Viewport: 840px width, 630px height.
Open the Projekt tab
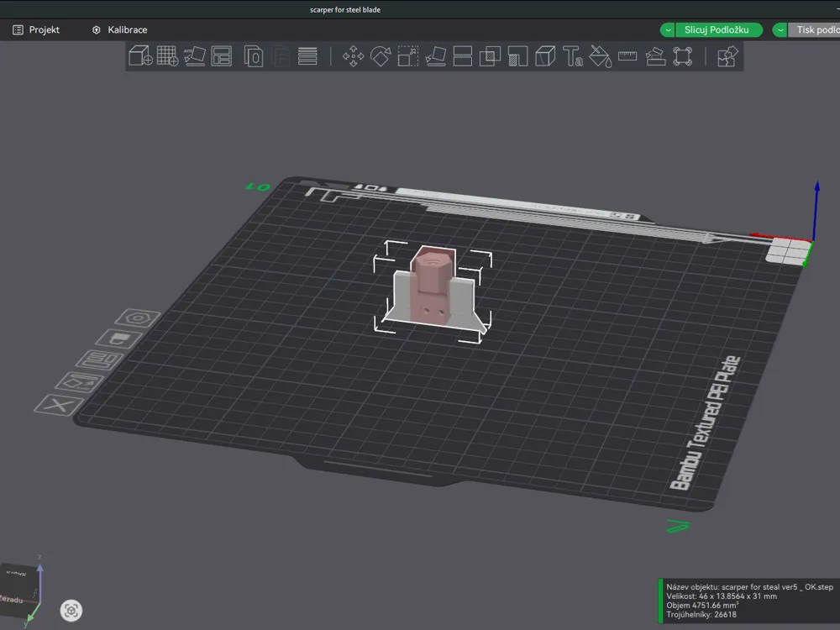36,30
